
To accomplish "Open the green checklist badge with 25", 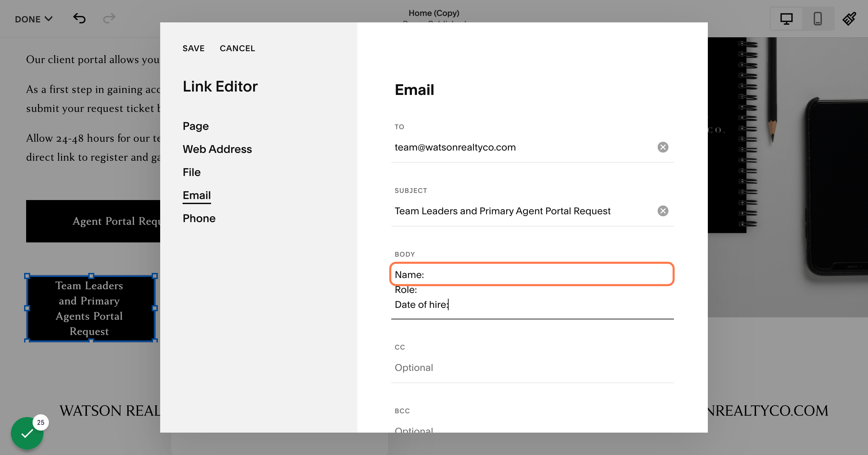I will 27,433.
